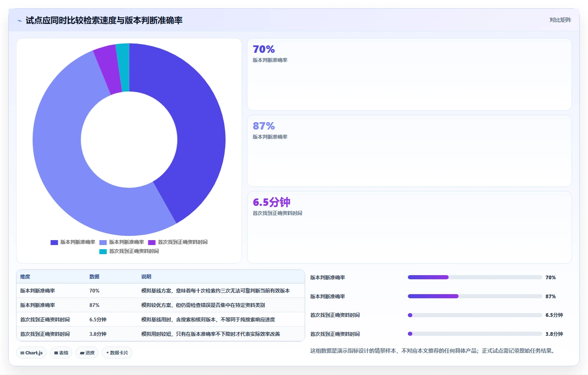Click the 70% cell in the table
Screen dimensions: 588x375
click(x=94, y=291)
